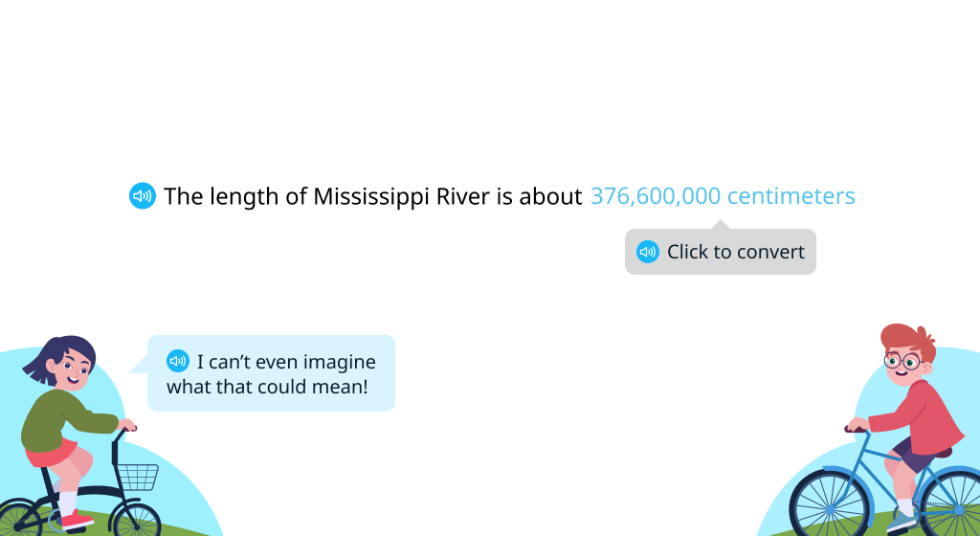Viewport: 980px width, 536px height.
Task: Click the word River in the sentence
Action: (463, 196)
